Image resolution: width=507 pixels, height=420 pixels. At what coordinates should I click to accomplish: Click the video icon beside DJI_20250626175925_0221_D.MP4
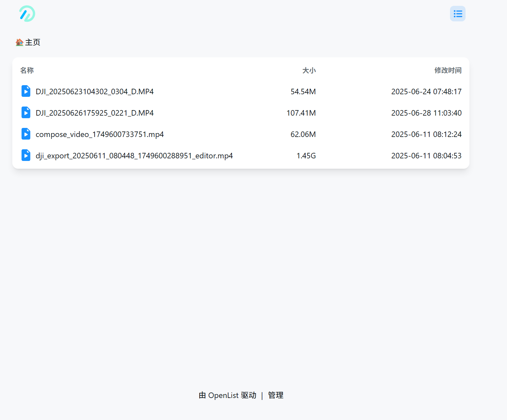coord(26,112)
